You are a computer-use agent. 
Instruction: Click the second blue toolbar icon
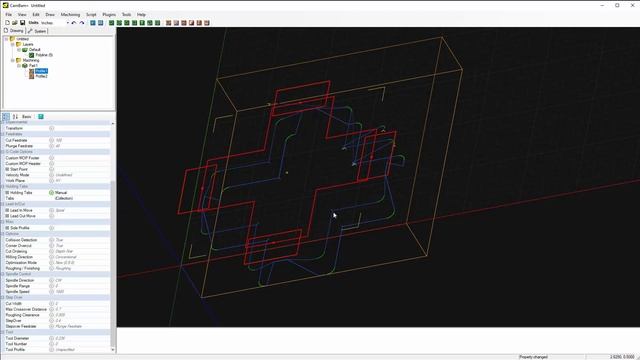(x=100, y=23)
